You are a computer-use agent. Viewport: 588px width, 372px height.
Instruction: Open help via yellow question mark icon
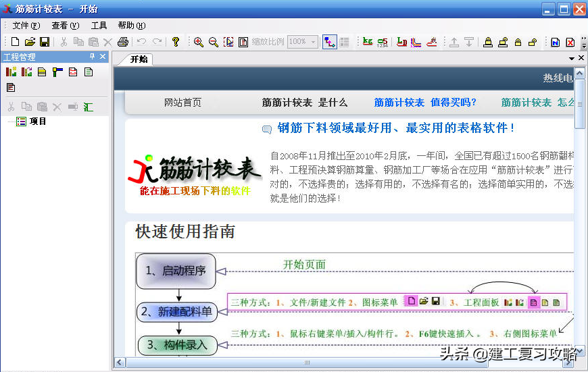point(176,42)
